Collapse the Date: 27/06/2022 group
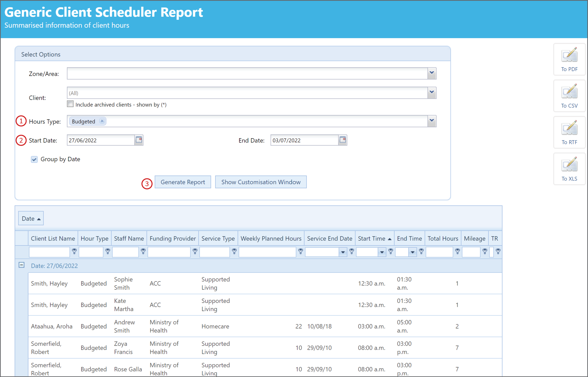The width and height of the screenshot is (588, 377). point(22,265)
